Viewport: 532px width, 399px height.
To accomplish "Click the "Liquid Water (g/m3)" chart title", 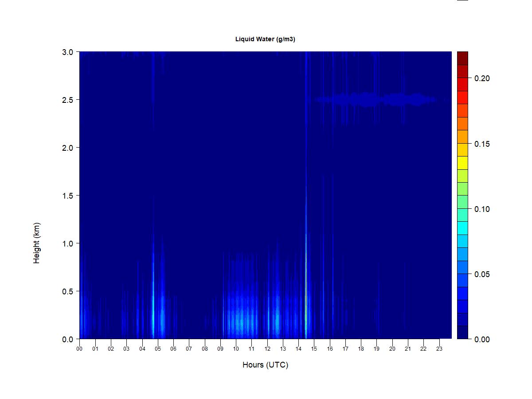I will 265,39.
